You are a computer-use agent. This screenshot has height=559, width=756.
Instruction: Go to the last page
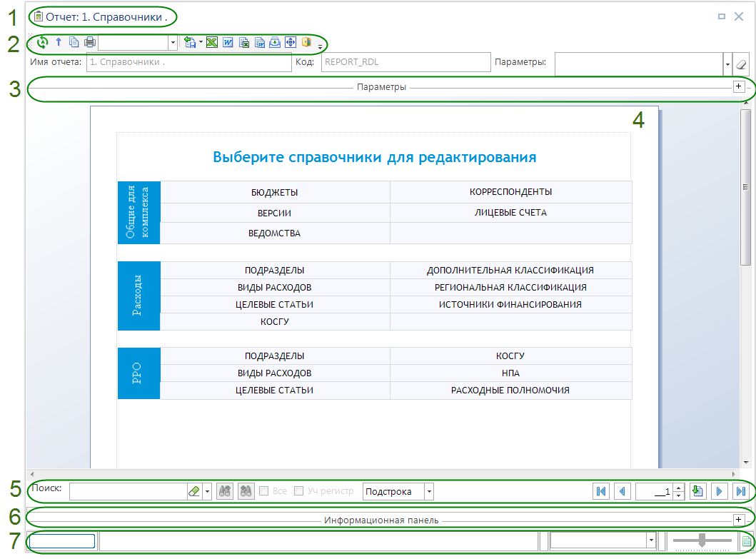point(740,491)
